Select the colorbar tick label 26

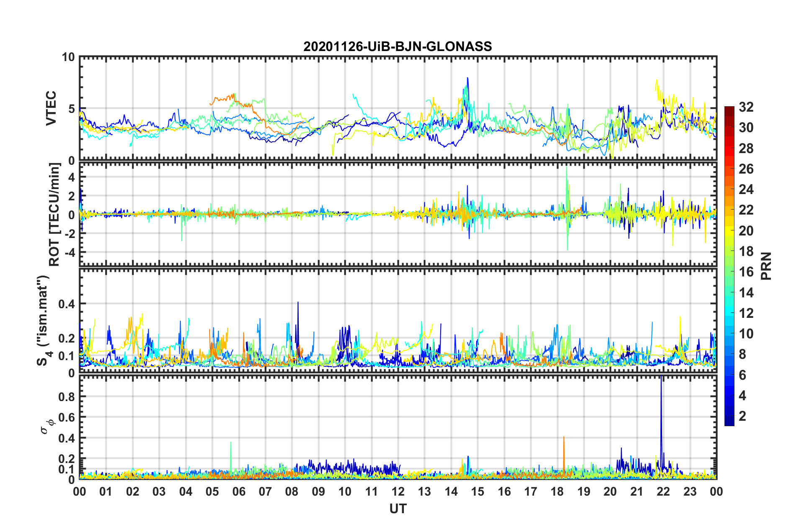point(746,169)
